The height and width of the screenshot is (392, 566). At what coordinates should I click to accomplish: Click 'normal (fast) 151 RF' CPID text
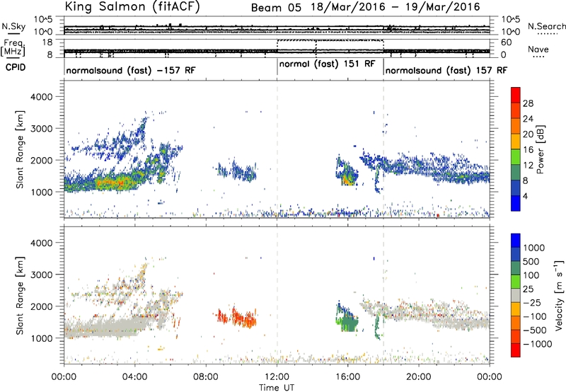[x=328, y=64]
